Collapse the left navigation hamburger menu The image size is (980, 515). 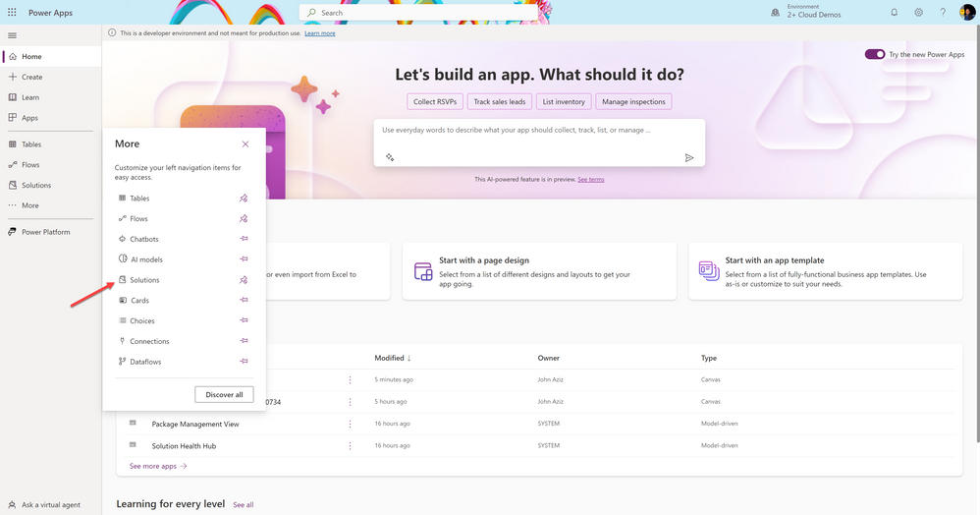coord(13,35)
